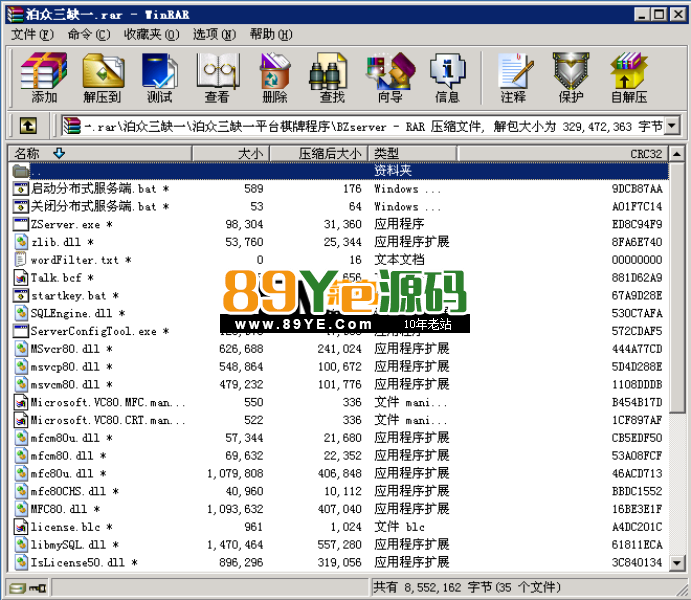Go up one folder level button

[x=28, y=126]
